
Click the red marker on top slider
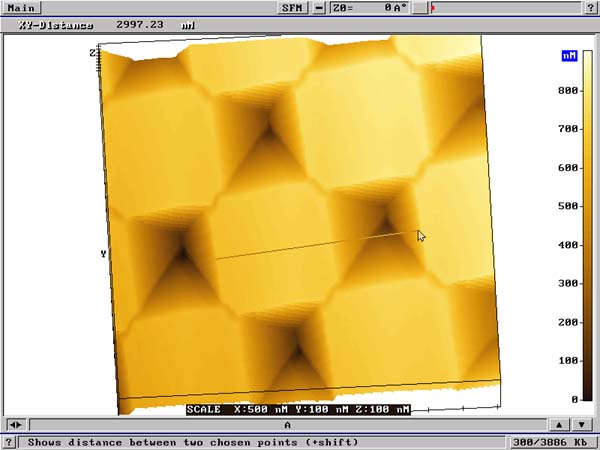click(x=432, y=7)
